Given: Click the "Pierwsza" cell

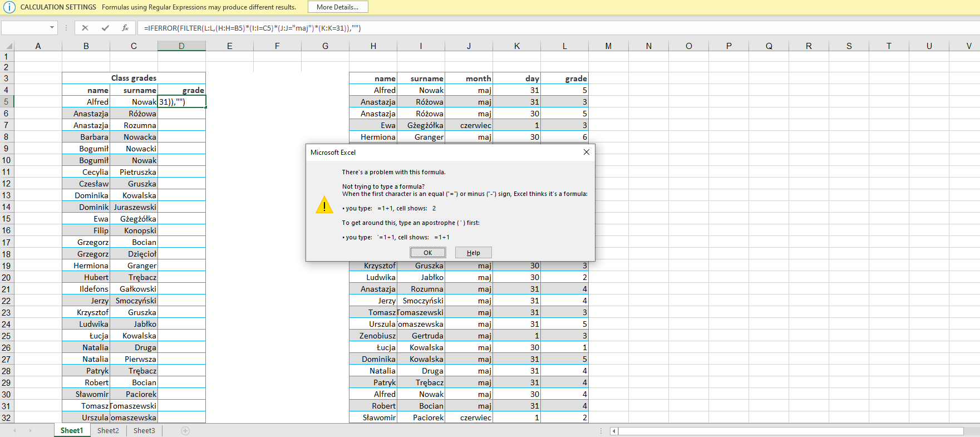Looking at the screenshot, I should pyautogui.click(x=134, y=359).
